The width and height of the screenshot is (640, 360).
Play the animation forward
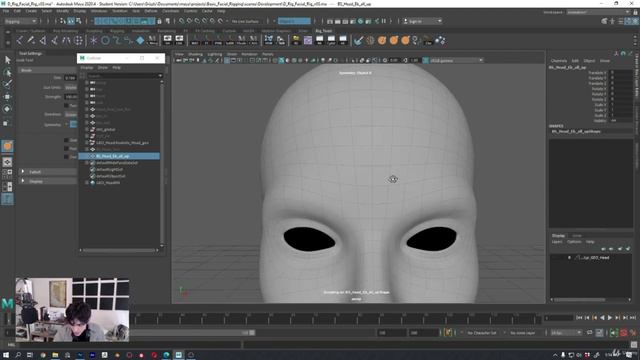click(x=610, y=318)
